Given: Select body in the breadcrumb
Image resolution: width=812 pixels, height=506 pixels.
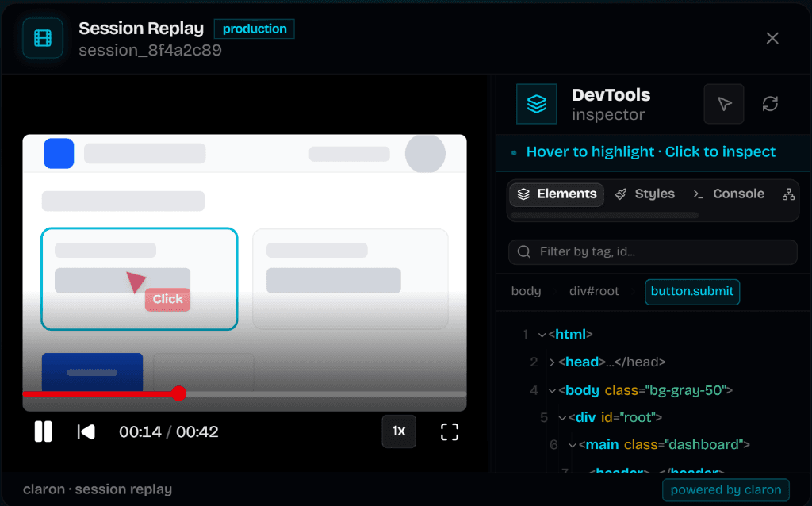Looking at the screenshot, I should tap(527, 291).
